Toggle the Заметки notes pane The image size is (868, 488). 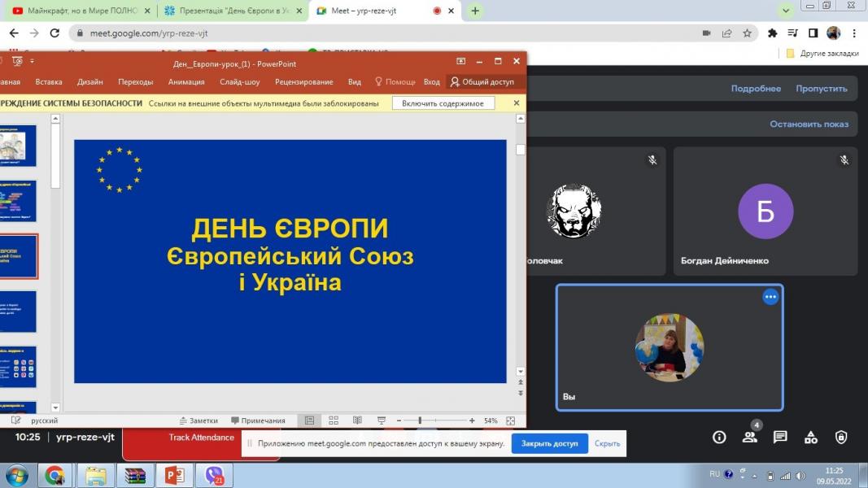198,420
